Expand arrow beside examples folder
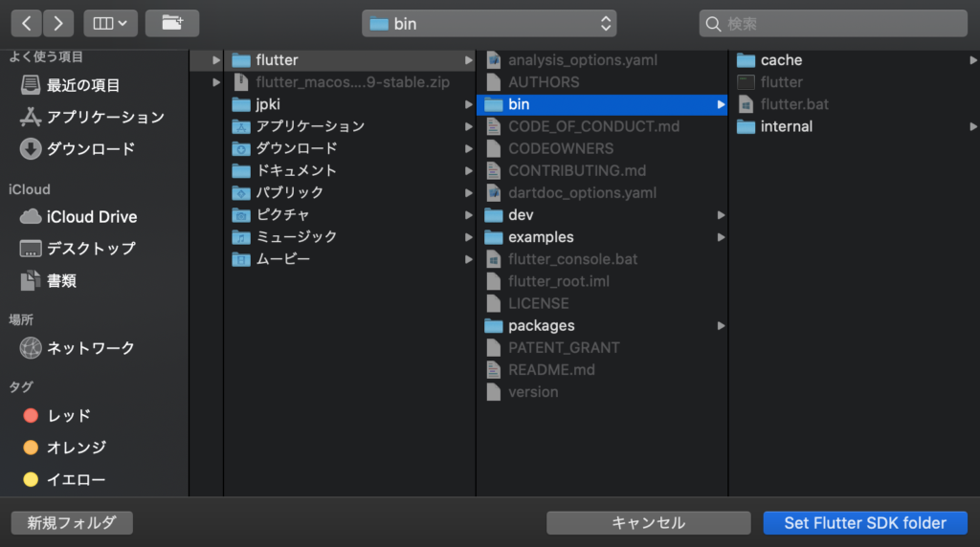 721,236
